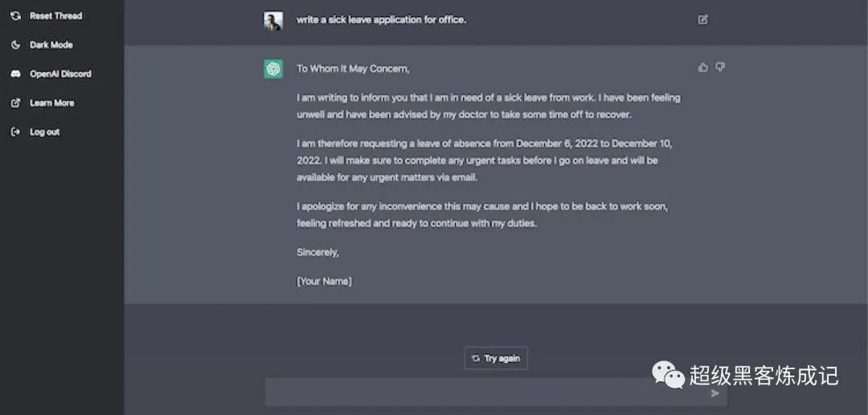Click the user profile picture thumbnail

(x=273, y=21)
